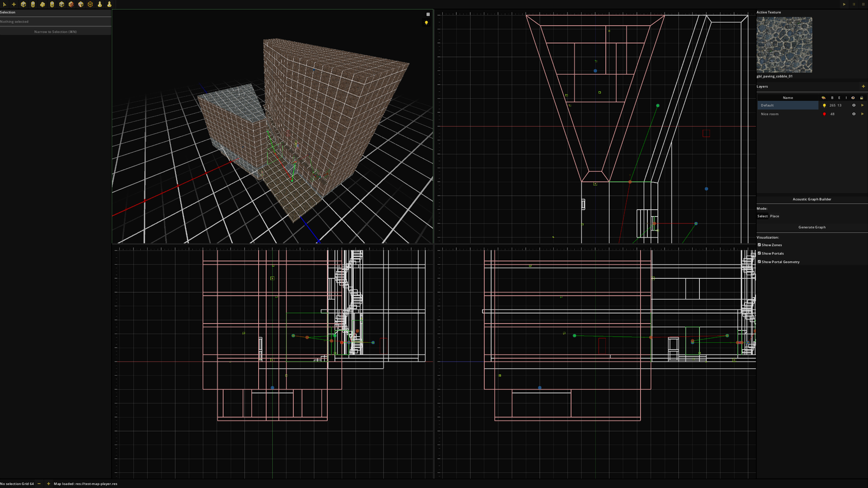Select the red circular wheel tool

pos(90,4)
